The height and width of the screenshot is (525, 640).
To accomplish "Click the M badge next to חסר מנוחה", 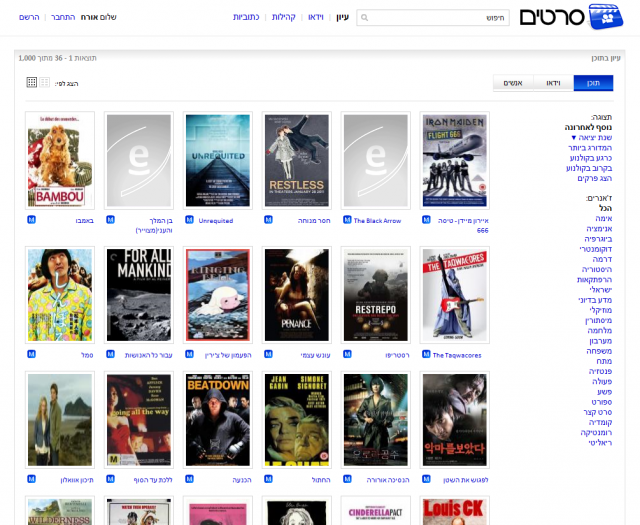I will point(268,220).
